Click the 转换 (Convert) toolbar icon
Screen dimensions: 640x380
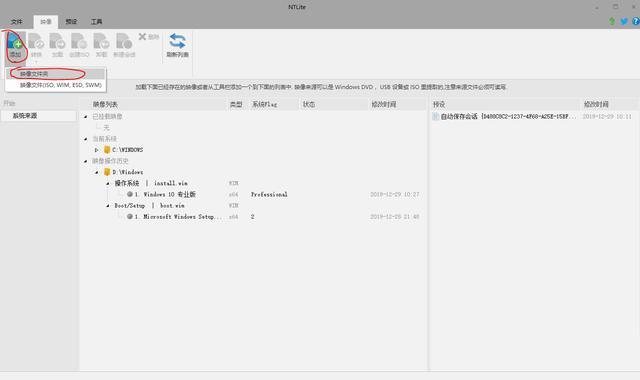tap(36, 41)
